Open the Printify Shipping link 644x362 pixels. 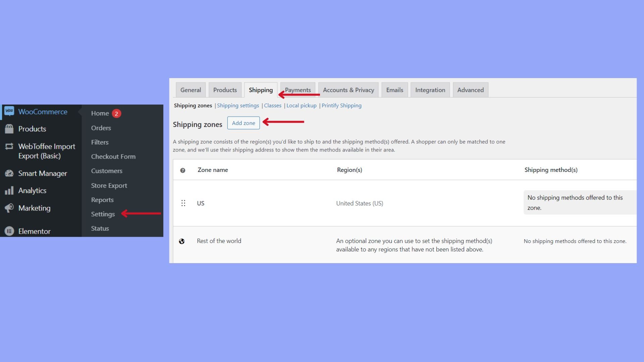(x=341, y=106)
